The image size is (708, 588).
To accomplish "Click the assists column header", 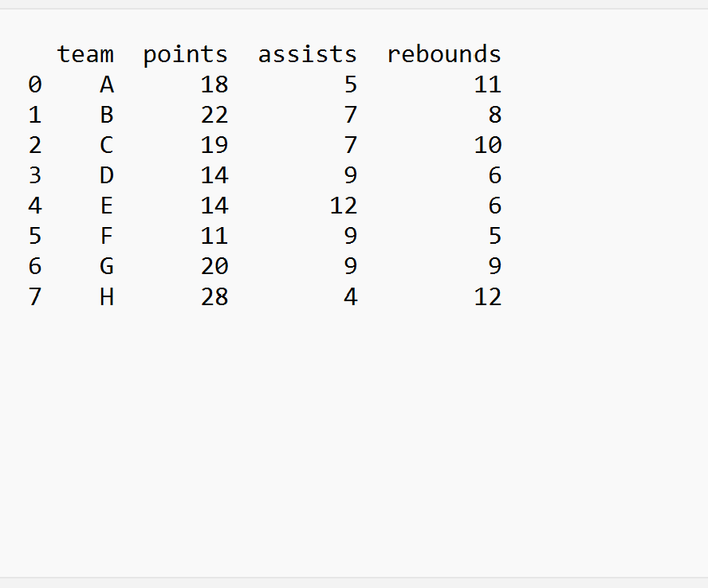I will click(308, 54).
